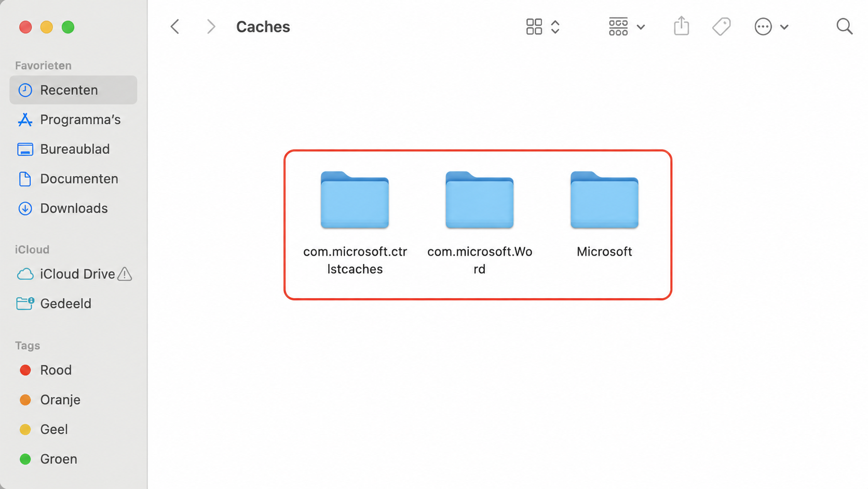
Task: Select the Groen tag
Action: [x=73, y=459]
